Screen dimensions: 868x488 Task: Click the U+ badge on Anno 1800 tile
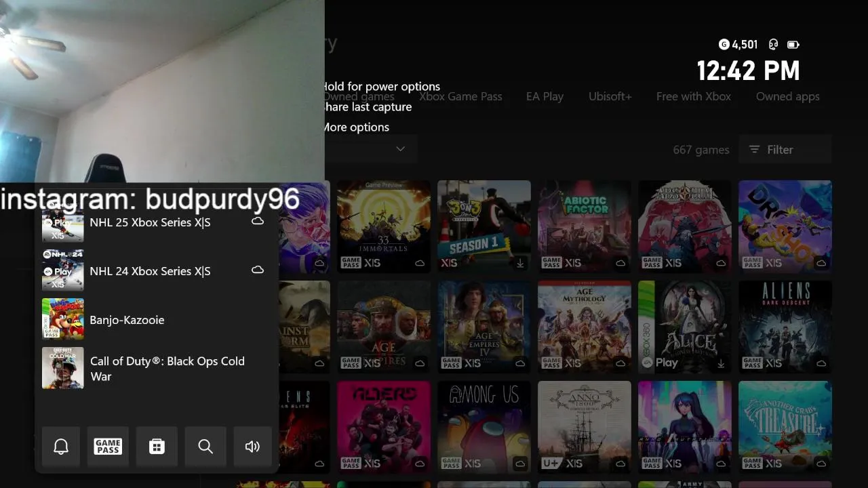coord(551,464)
